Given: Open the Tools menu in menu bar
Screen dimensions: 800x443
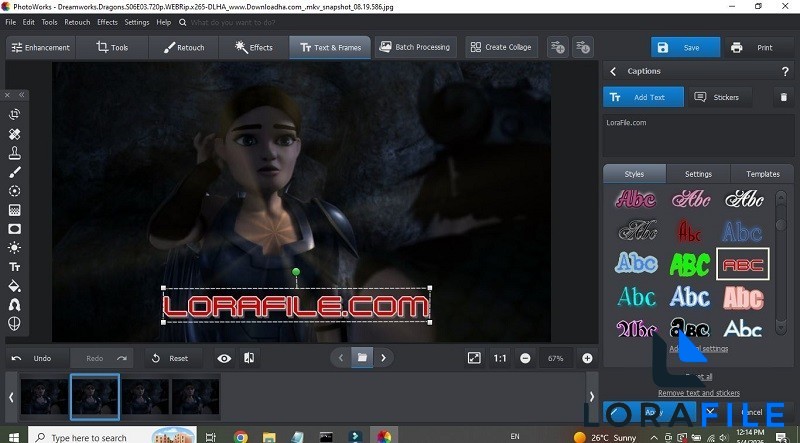Looking at the screenshot, I should click(x=49, y=22).
